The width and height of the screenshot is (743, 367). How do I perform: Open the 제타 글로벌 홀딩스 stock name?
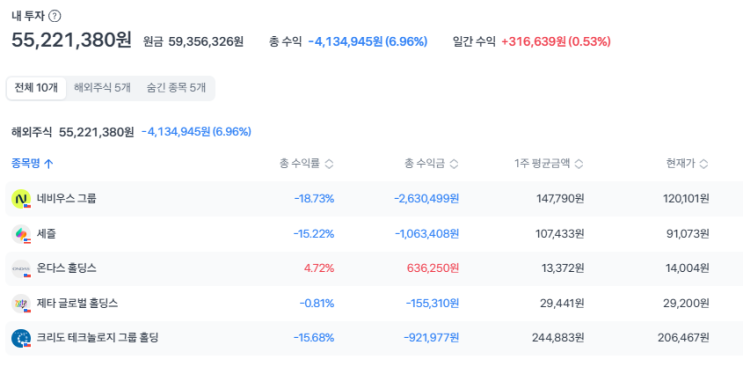(x=78, y=303)
